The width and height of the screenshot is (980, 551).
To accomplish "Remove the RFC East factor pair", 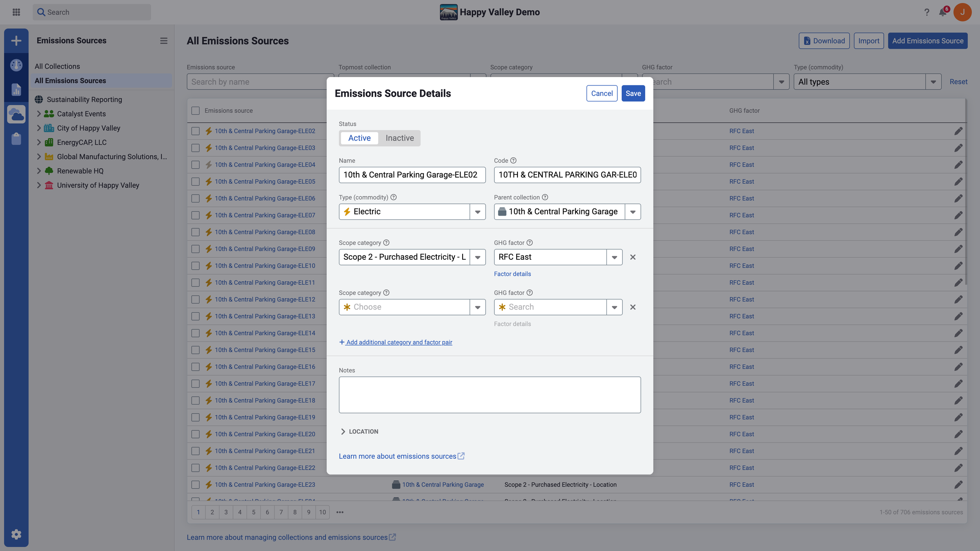I will (x=633, y=257).
